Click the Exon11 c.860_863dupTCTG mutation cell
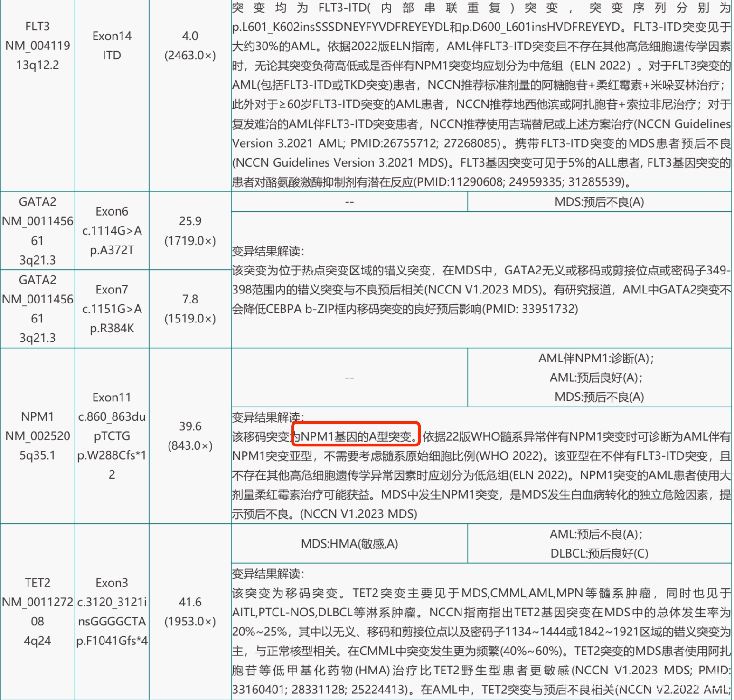This screenshot has width=734, height=700. point(112,435)
